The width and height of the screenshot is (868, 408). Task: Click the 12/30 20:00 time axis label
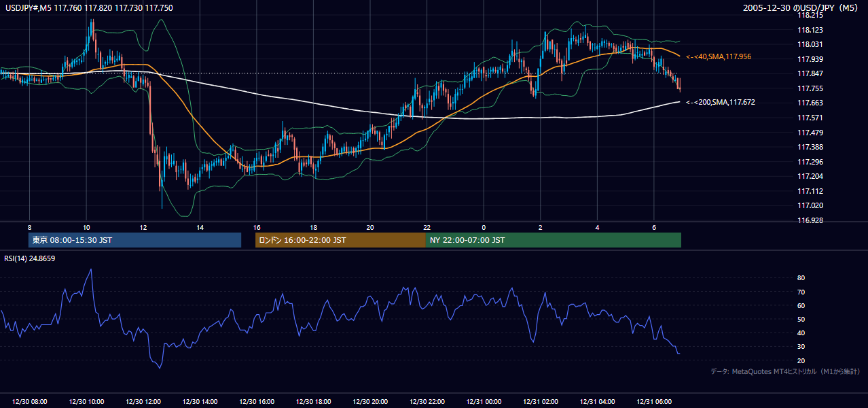click(370, 402)
